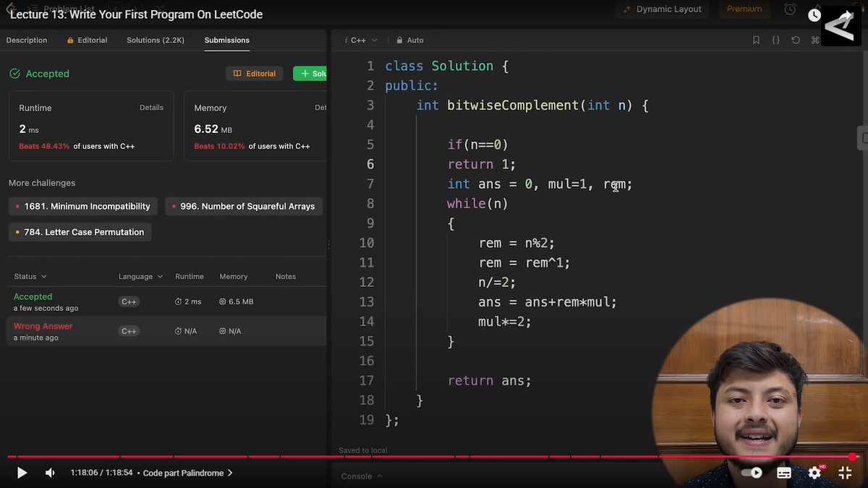Click the C++ badge in Accepted row

129,301
